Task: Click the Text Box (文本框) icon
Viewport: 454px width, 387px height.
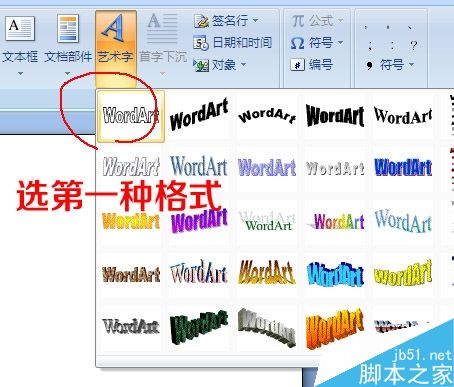Action: pos(20,28)
